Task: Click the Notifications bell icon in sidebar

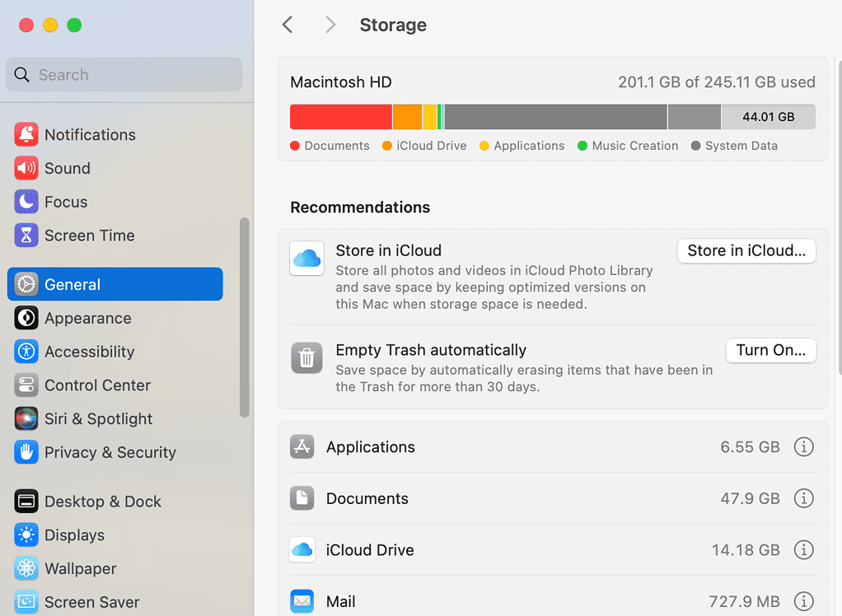Action: (26, 134)
